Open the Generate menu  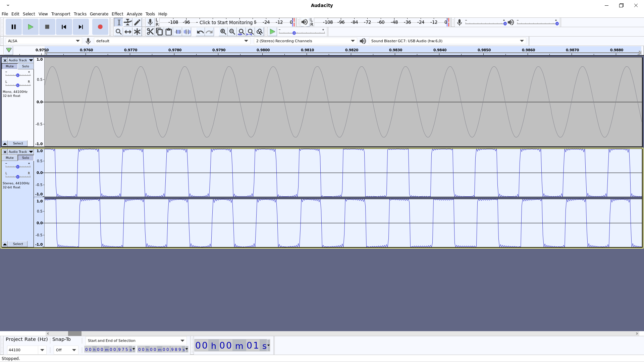(99, 14)
